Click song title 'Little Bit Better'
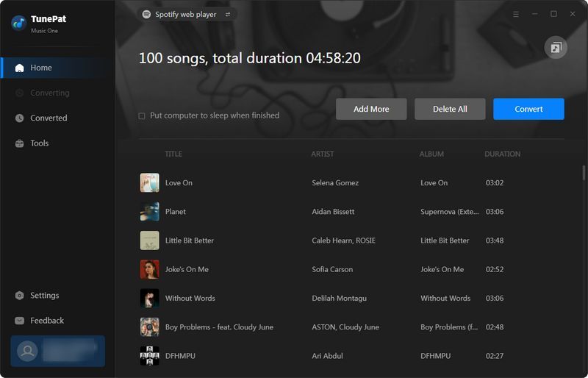The height and width of the screenshot is (378, 588). (x=190, y=240)
